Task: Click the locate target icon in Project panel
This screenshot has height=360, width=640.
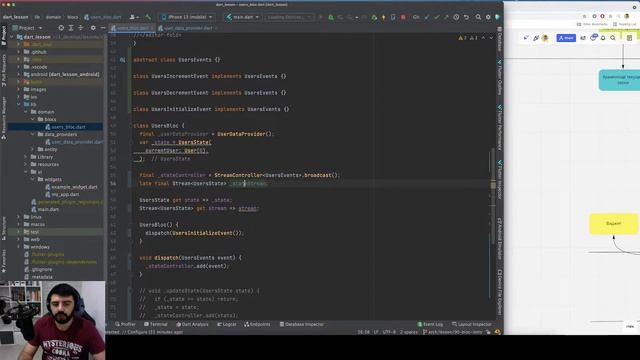Action: (61, 28)
